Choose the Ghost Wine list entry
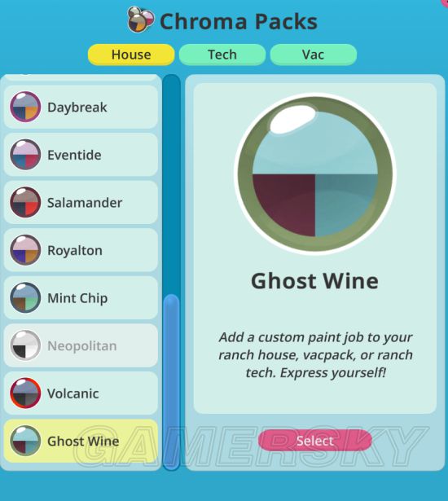Screen dimensions: 448x501 (81, 441)
